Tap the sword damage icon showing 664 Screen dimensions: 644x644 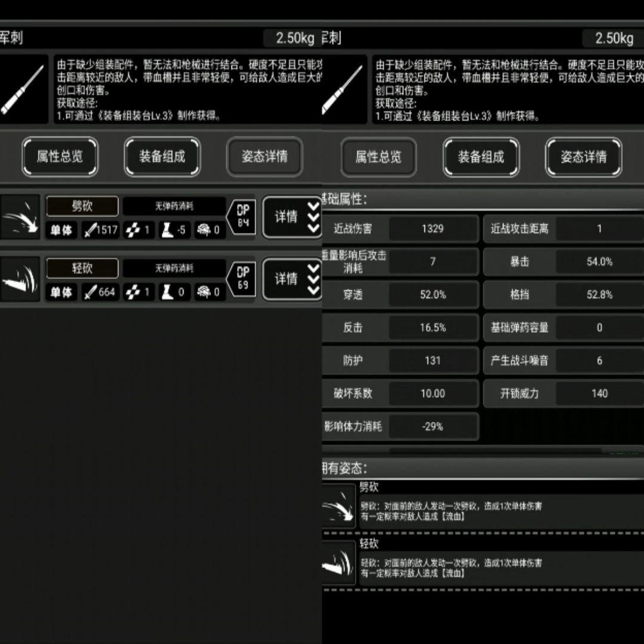click(x=90, y=292)
